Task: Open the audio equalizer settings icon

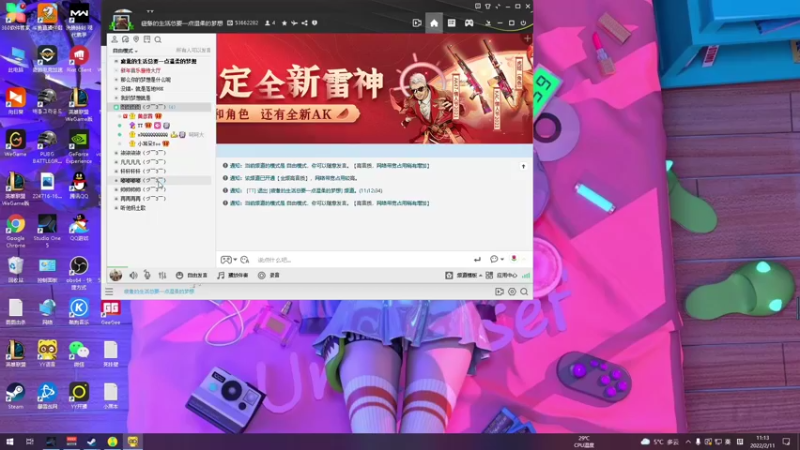Action: pyautogui.click(x=162, y=276)
